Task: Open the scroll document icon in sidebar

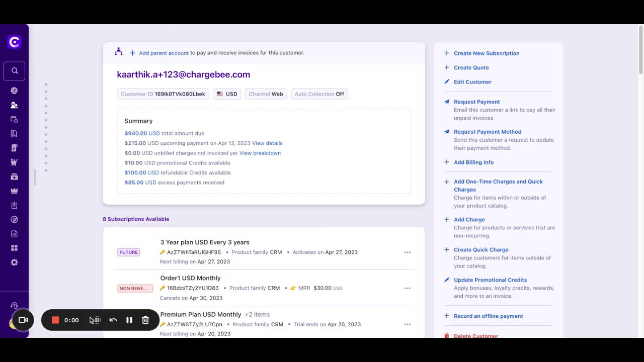Action: point(14,148)
